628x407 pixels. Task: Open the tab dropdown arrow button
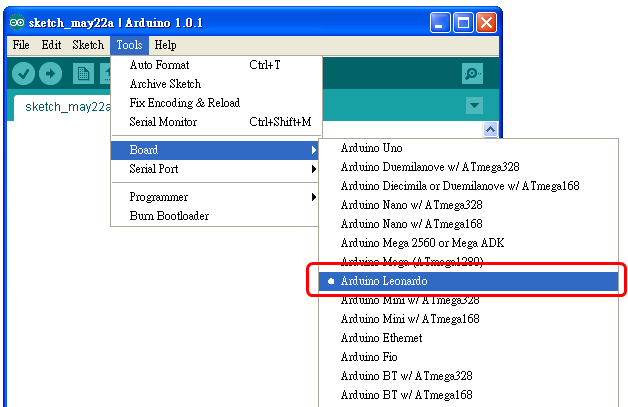coord(474,105)
